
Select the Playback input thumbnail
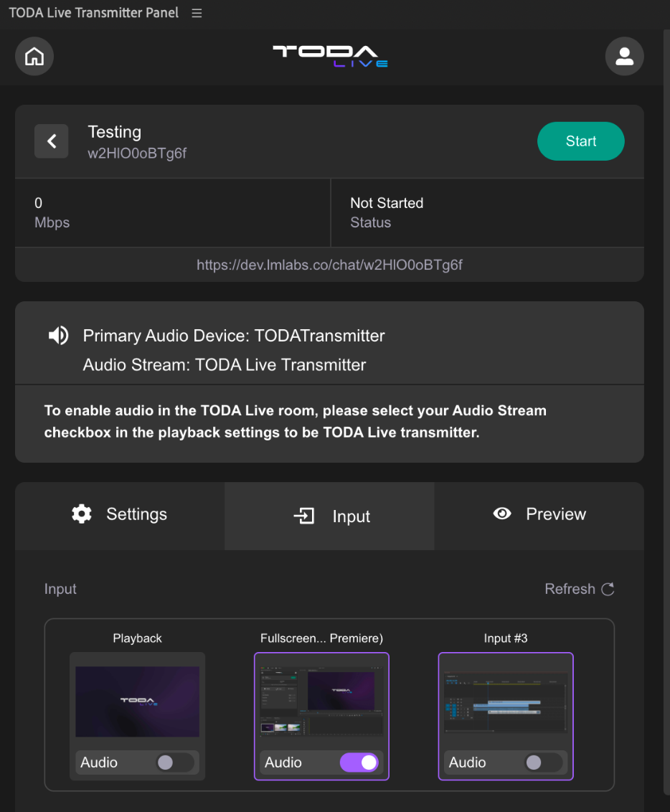[137, 702]
